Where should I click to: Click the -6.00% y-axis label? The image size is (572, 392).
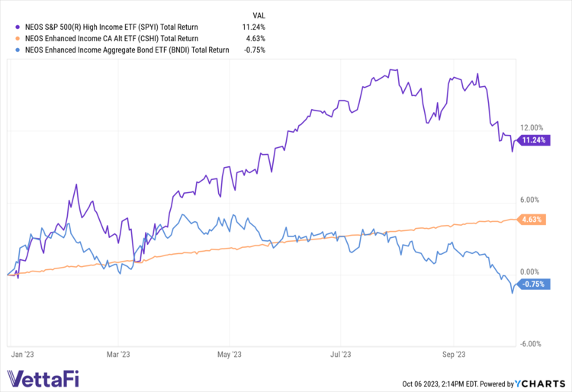[x=530, y=343]
